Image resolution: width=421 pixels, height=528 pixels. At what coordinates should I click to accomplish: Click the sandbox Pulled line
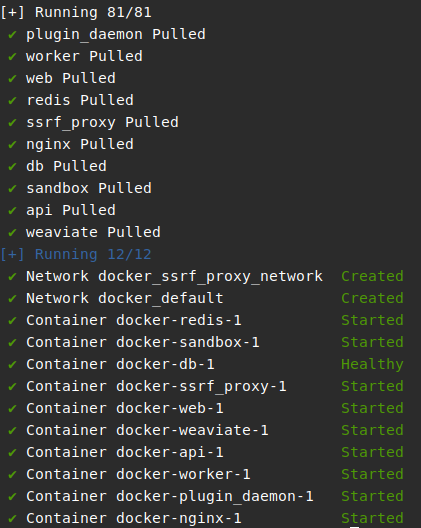point(89,188)
